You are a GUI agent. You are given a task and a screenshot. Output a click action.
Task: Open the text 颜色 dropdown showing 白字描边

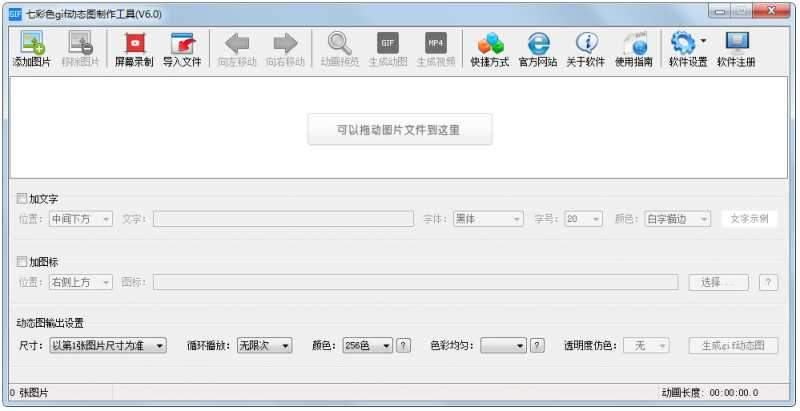pos(677,219)
